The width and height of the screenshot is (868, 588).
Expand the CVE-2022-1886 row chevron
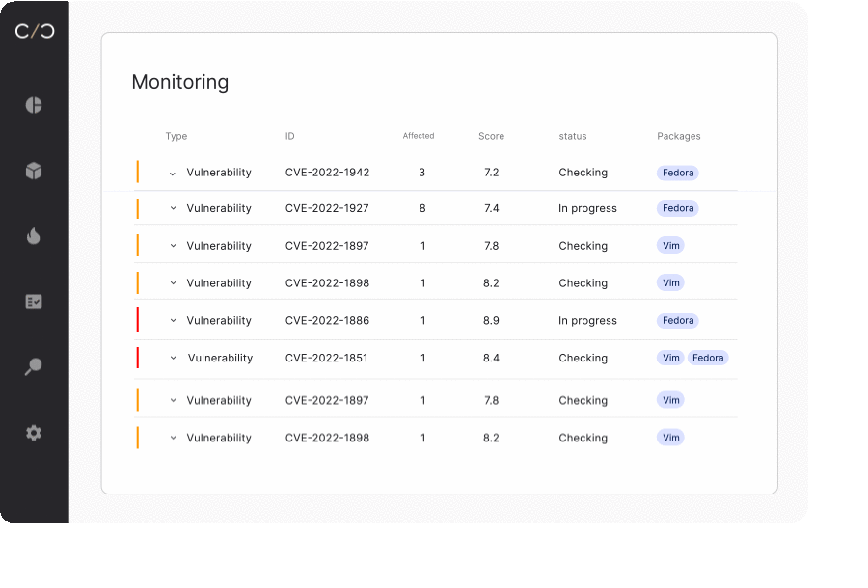(173, 320)
